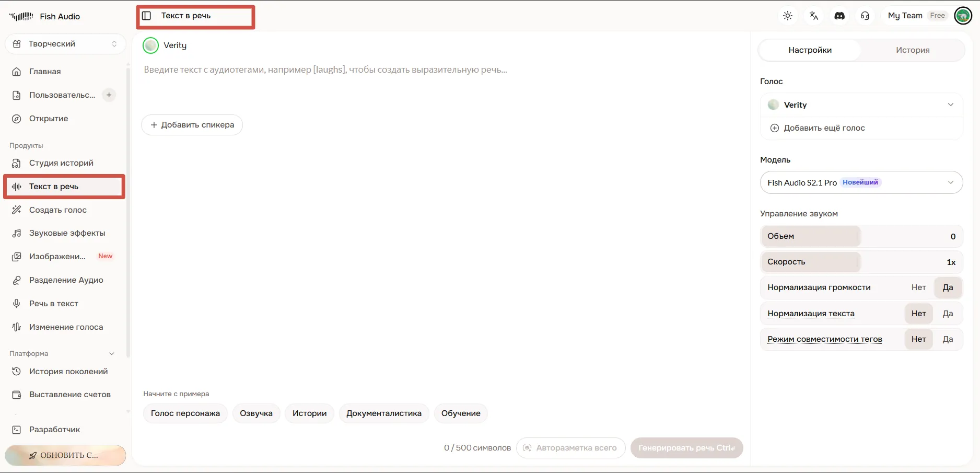Open the Обучение example

(461, 413)
